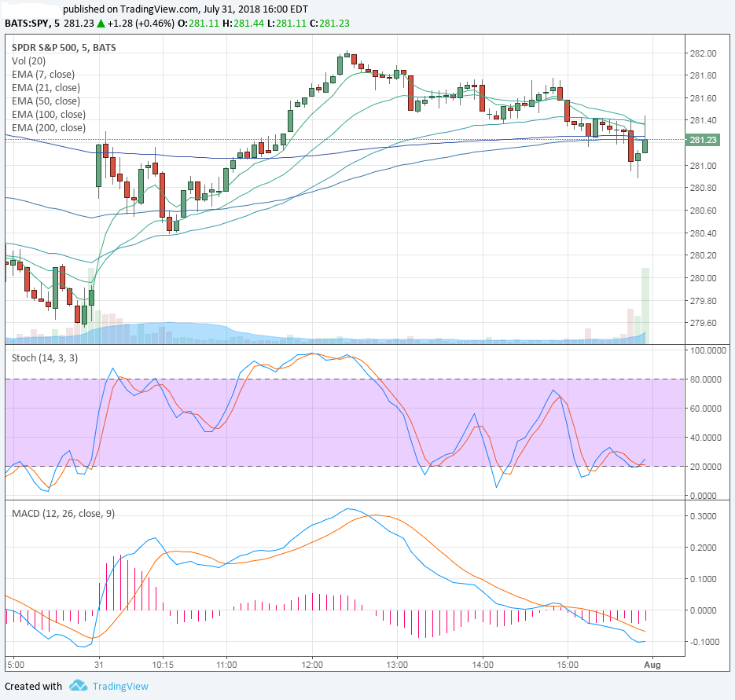Click the +1.28 (+0.46%) change value
This screenshot has width=735, height=700.
point(141,24)
